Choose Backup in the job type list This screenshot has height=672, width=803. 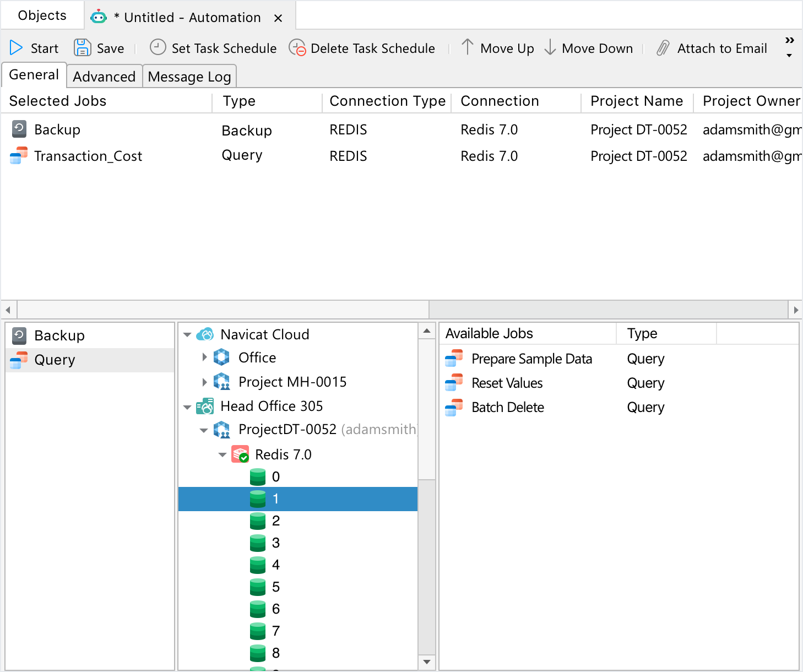[90, 335]
